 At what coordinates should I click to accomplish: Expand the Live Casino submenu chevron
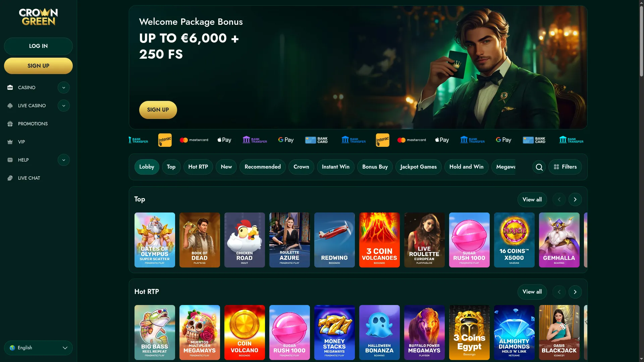64,106
